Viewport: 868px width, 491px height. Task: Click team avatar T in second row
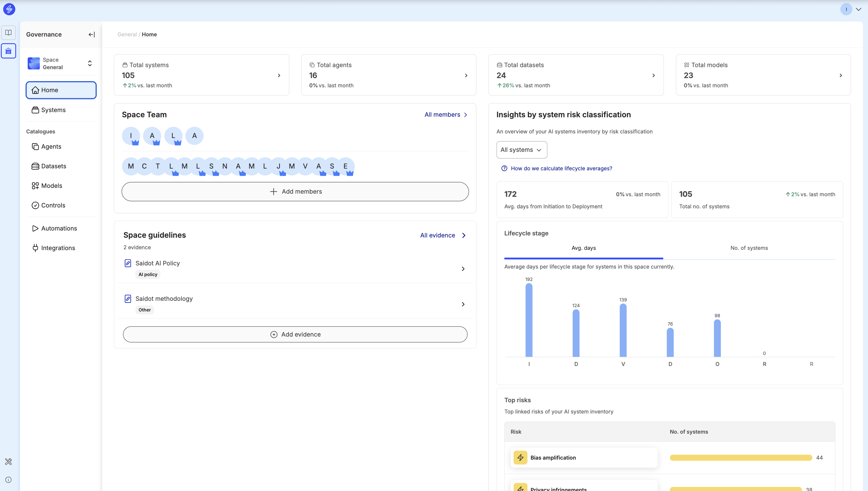158,166
